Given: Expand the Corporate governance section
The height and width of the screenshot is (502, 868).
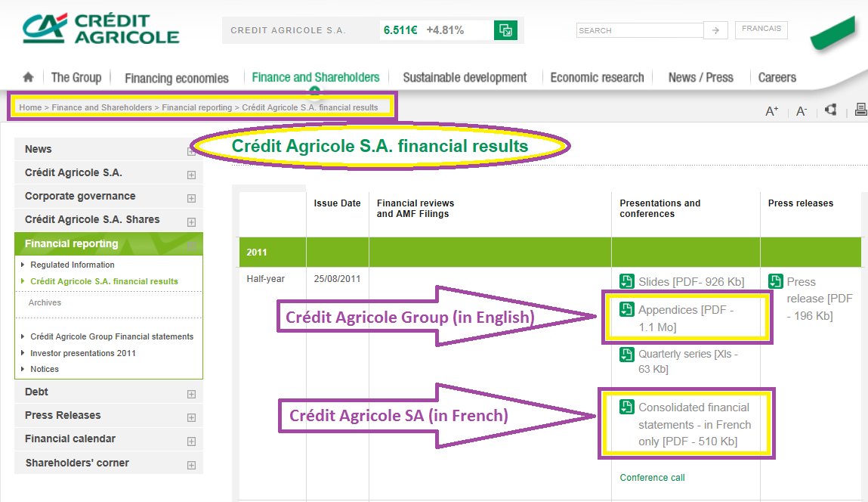Looking at the screenshot, I should pos(192,198).
